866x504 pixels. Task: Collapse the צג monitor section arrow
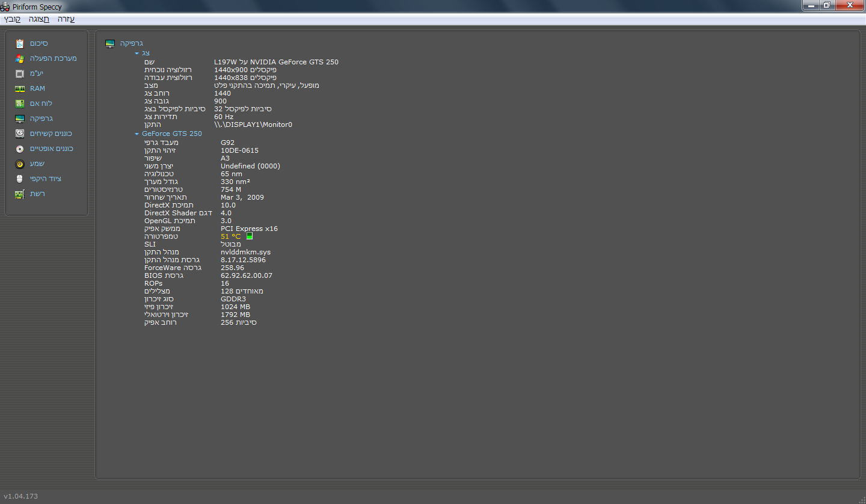click(x=137, y=54)
